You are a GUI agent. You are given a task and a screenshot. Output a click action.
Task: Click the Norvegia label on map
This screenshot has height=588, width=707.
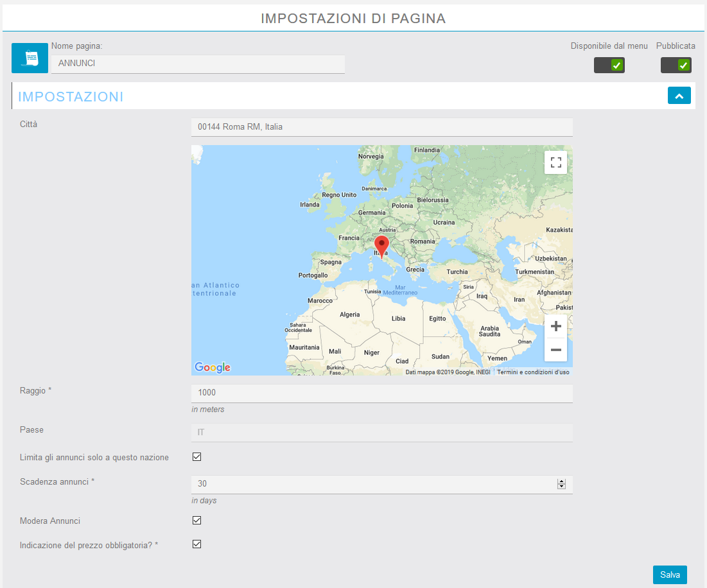[x=371, y=157]
